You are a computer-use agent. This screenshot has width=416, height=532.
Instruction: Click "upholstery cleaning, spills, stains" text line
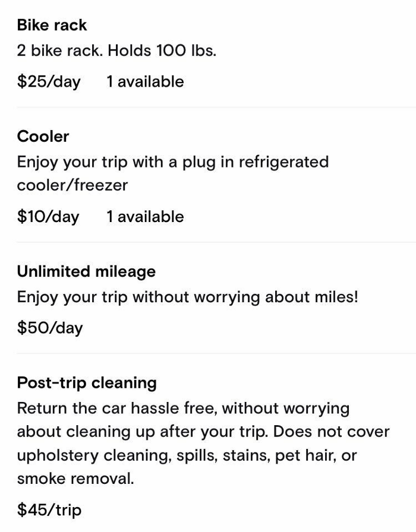[x=187, y=455]
